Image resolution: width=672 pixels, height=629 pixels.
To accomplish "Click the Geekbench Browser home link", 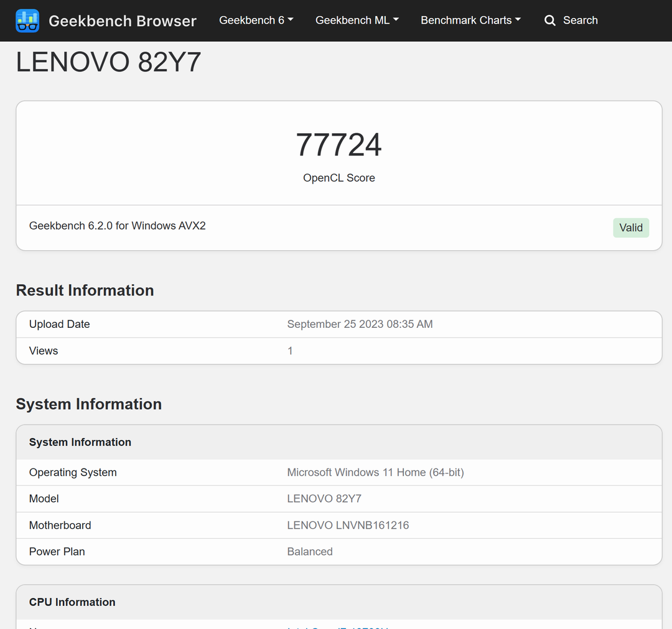I will tap(122, 21).
